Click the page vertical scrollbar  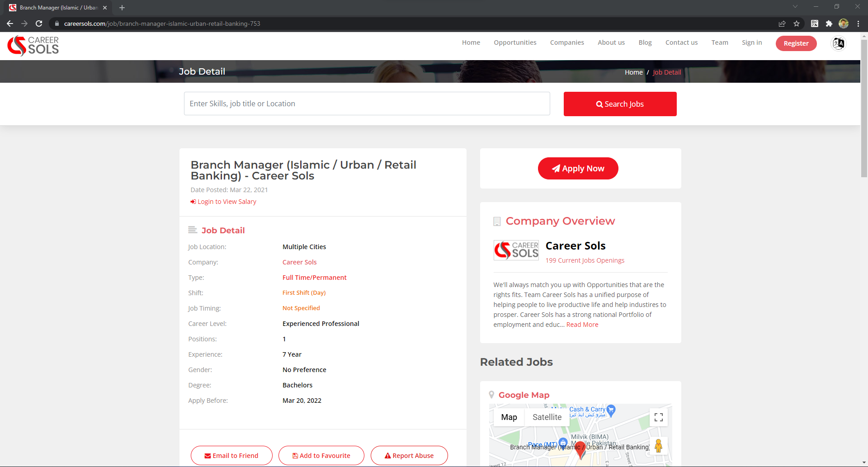point(864,108)
